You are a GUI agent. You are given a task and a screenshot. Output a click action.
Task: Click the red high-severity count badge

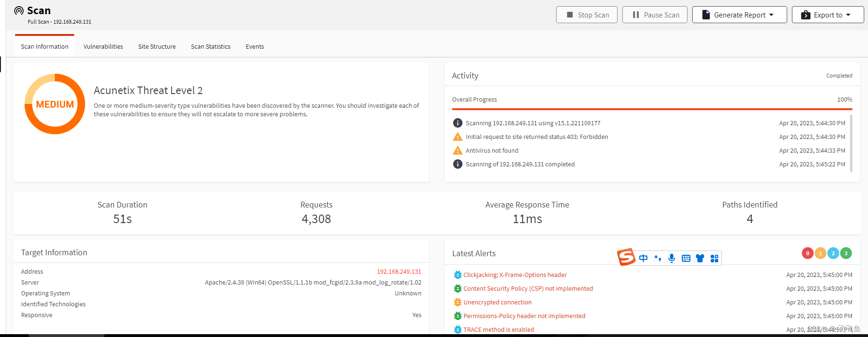[x=808, y=253]
